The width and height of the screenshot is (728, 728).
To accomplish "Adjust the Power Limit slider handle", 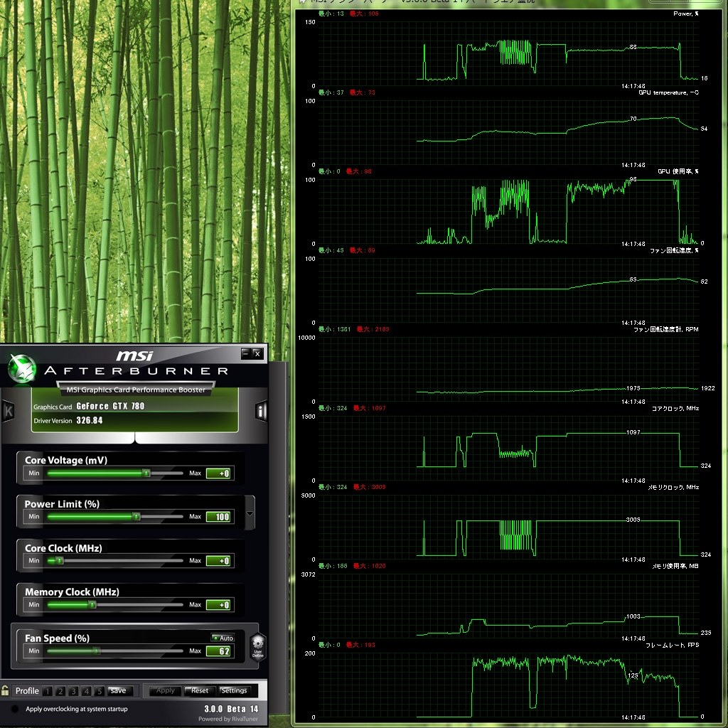I will click(x=136, y=516).
